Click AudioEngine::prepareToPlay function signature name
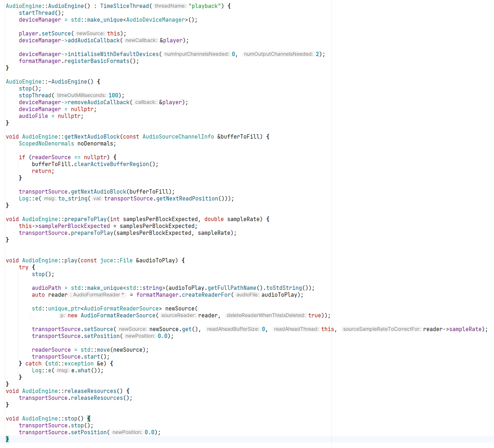Screen dimensions: 494x448 coord(64,219)
